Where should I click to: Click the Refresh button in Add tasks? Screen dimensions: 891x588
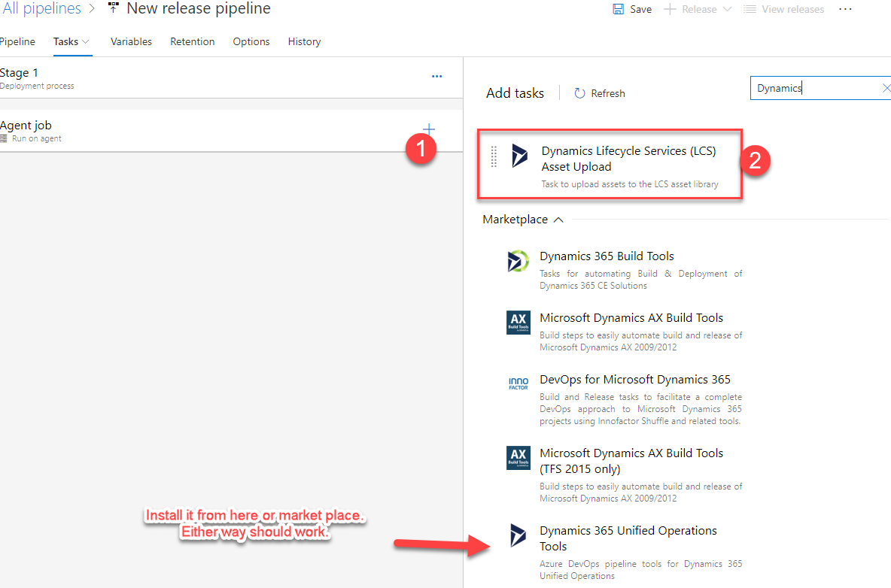600,93
